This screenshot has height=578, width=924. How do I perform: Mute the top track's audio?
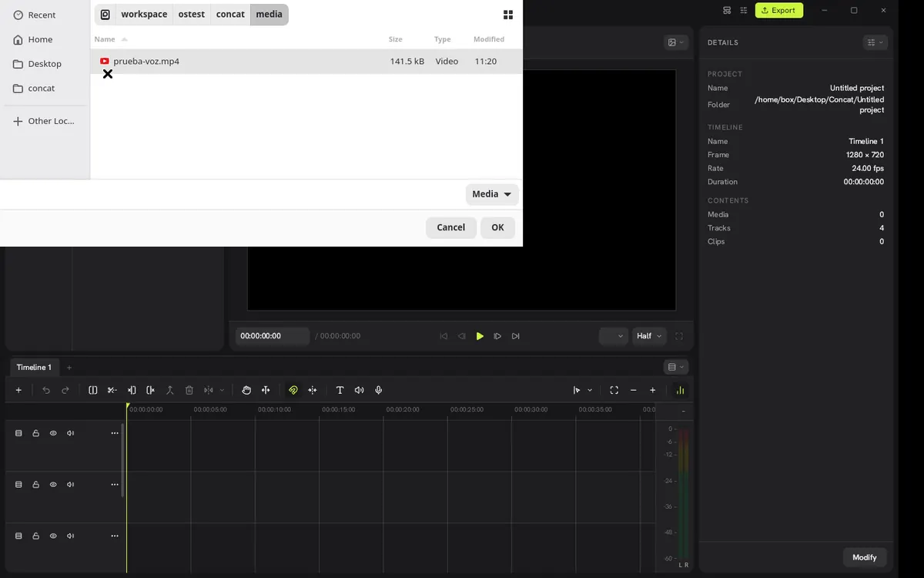point(71,433)
